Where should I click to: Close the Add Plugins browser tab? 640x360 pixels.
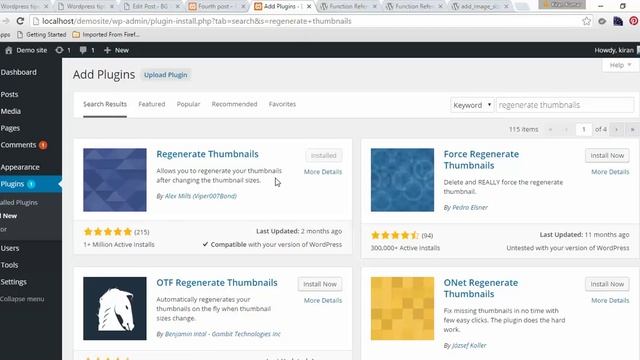[309, 7]
